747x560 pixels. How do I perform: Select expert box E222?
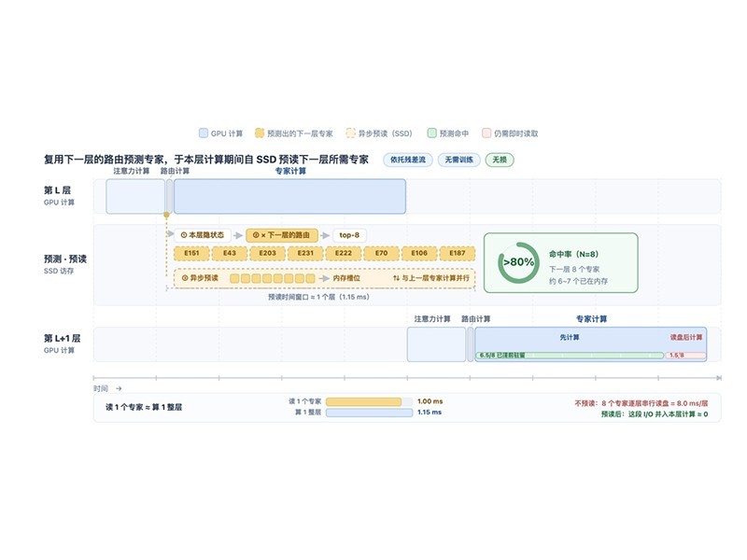(x=343, y=253)
